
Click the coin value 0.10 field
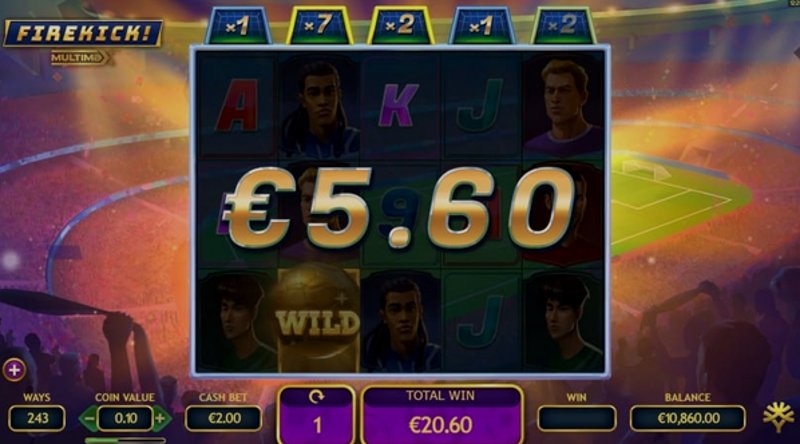click(x=126, y=419)
